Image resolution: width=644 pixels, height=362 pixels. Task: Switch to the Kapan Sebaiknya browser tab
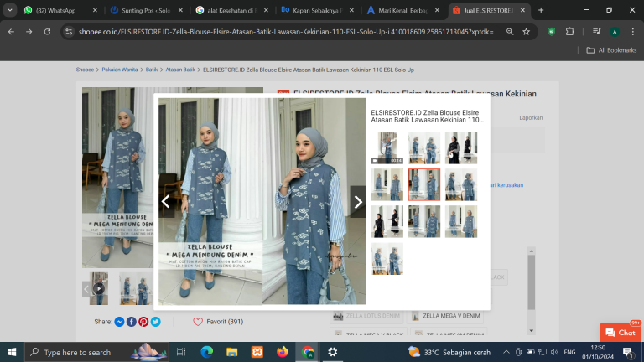coord(317,11)
